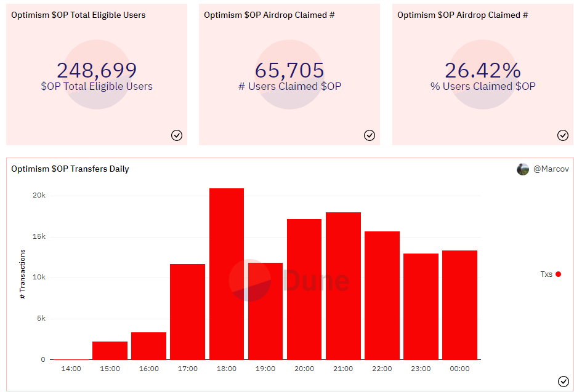Screen dimensions: 574x392
Task: Click the # Users Claimed $OP caption
Action: tap(289, 86)
